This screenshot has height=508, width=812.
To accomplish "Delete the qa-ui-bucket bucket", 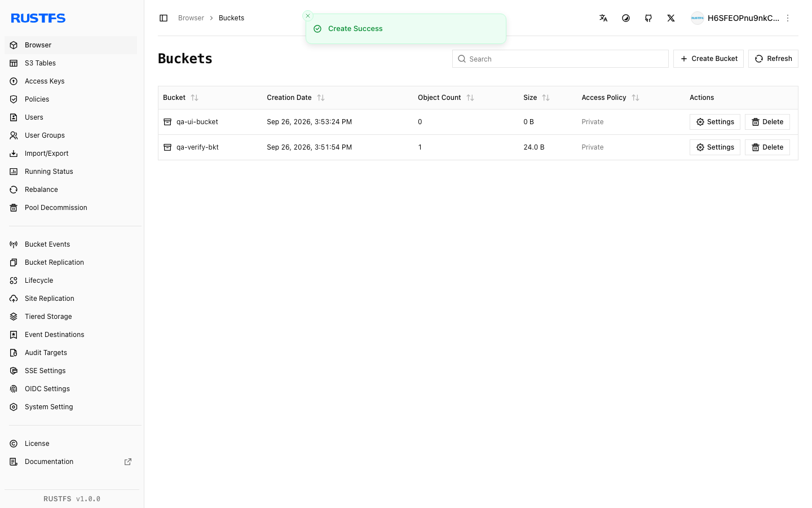I will point(767,122).
